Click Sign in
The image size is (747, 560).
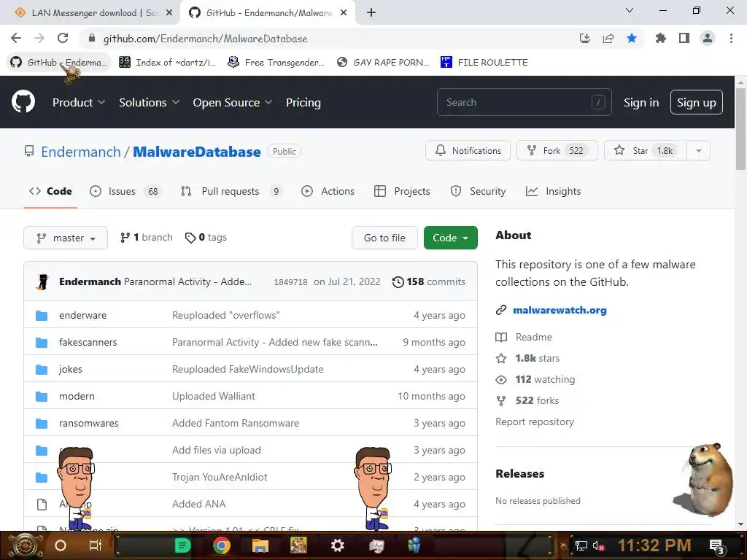pos(641,102)
